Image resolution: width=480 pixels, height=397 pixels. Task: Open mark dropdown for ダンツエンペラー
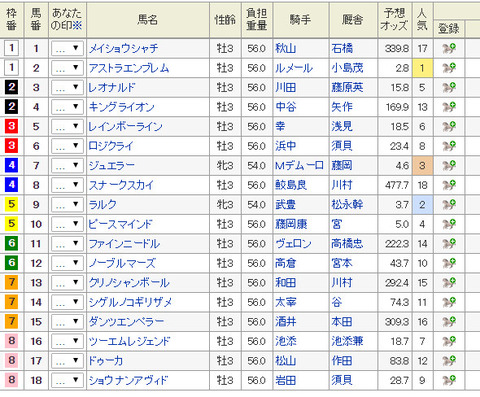coord(67,322)
